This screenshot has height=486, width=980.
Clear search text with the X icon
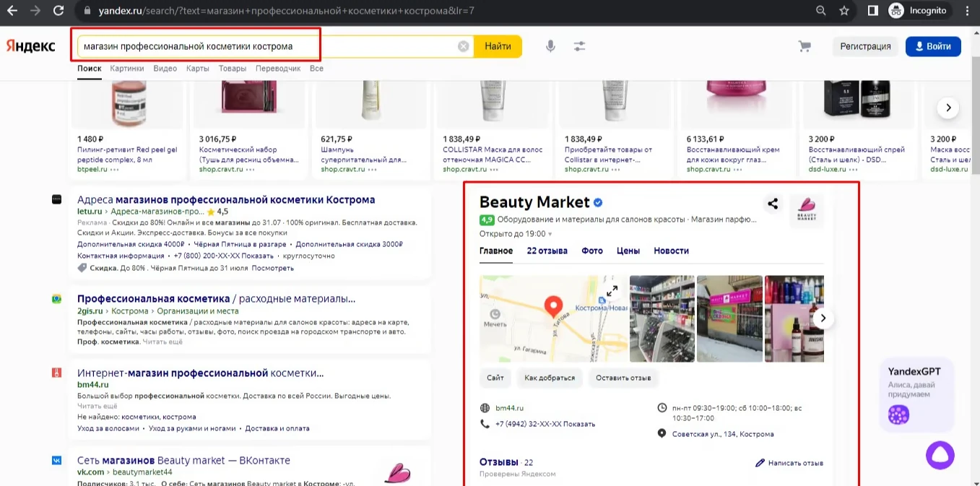tap(464, 46)
